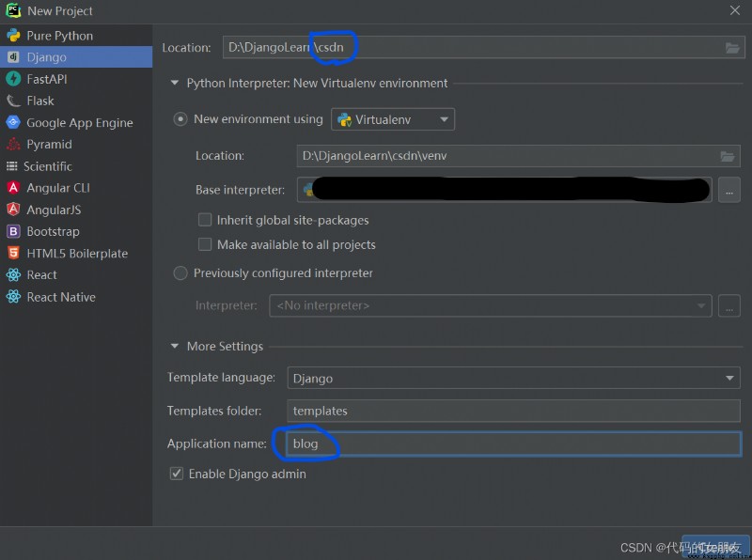Click the Application name field with blog
The height and width of the screenshot is (560, 752).
pyautogui.click(x=513, y=444)
